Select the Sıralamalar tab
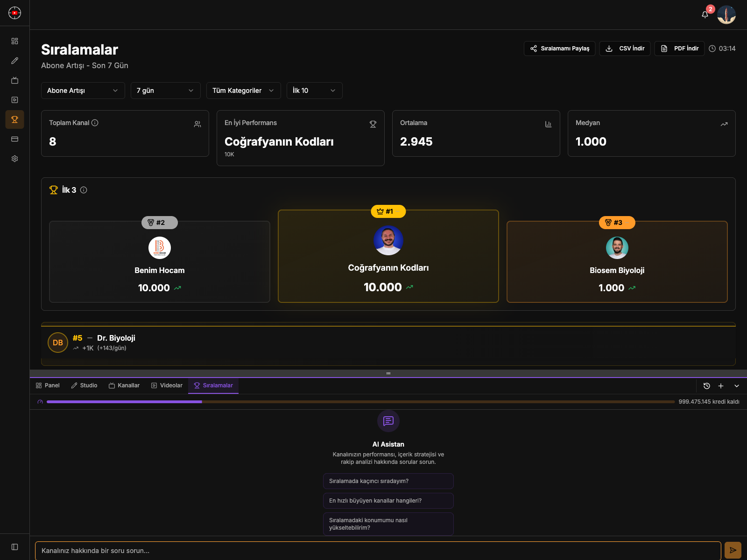This screenshot has height=560, width=747. (x=213, y=385)
